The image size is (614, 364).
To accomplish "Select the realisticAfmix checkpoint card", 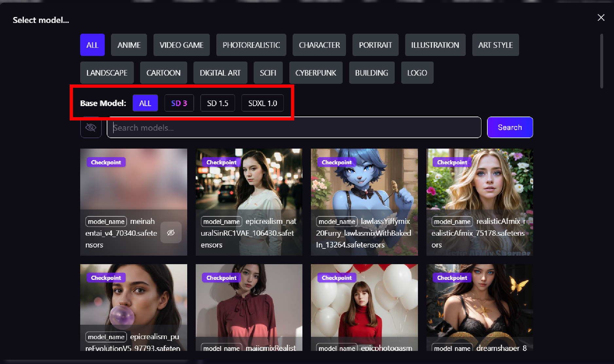I will pos(480,202).
